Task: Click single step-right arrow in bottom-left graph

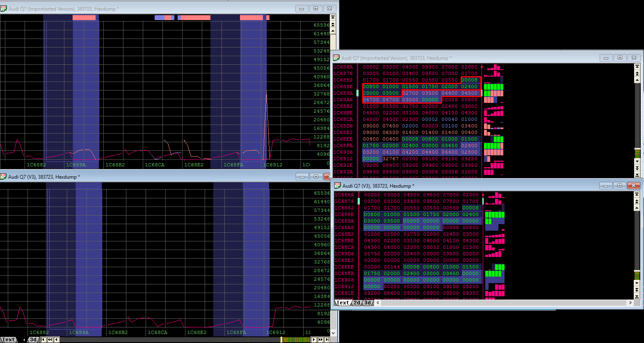Action: 314,339
